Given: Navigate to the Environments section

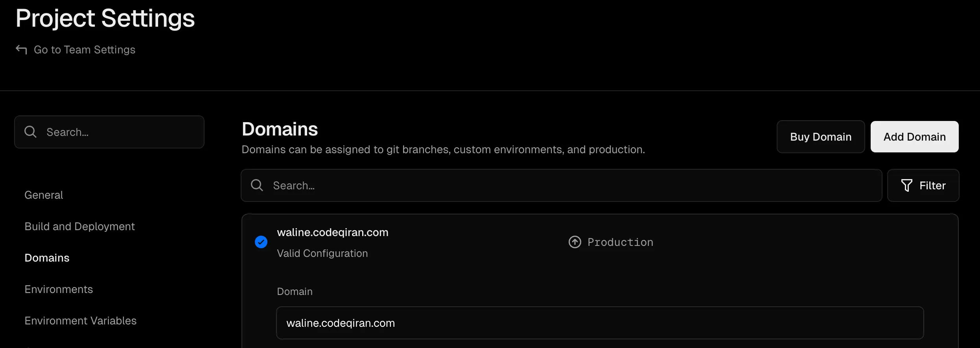Looking at the screenshot, I should (x=59, y=289).
